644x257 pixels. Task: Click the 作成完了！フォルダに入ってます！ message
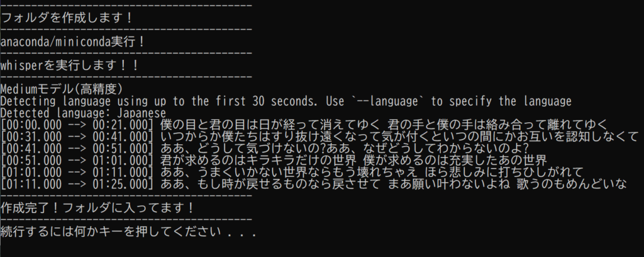[97, 208]
